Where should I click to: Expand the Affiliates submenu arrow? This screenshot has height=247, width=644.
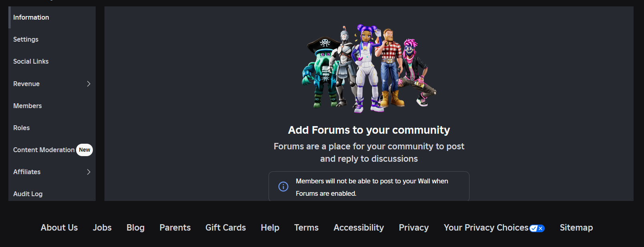click(x=89, y=172)
